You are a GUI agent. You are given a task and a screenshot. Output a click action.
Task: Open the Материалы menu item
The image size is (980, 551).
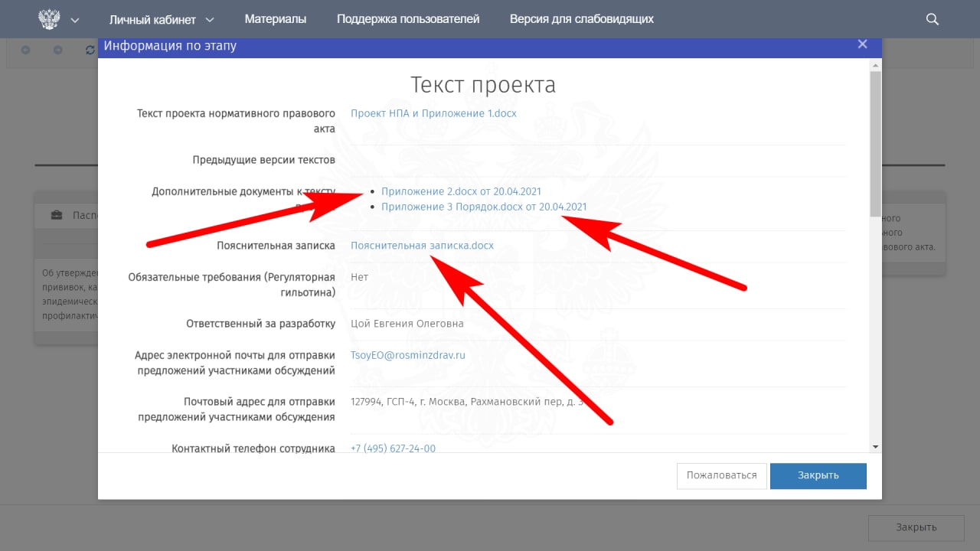276,19
